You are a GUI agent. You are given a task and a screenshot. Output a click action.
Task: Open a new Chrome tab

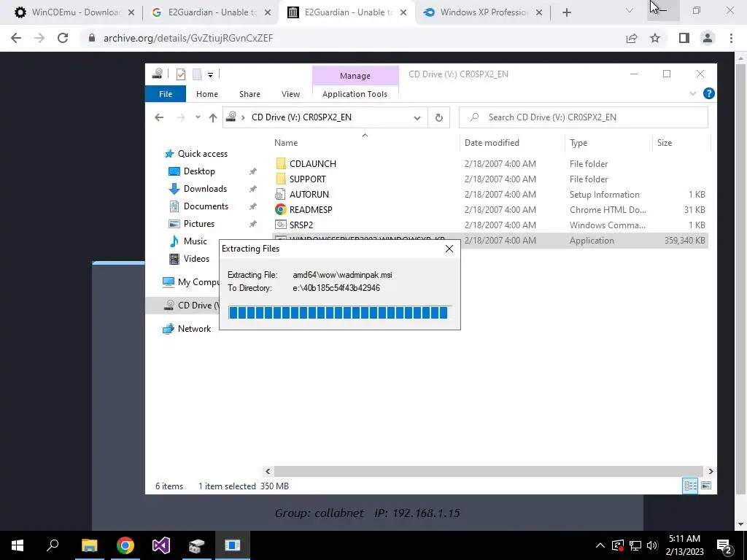tap(566, 12)
